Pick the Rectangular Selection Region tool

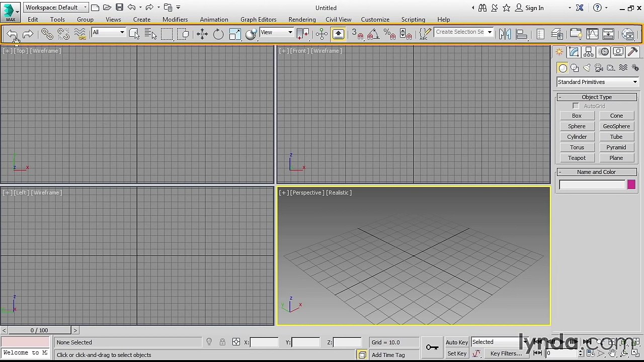pos(167,34)
